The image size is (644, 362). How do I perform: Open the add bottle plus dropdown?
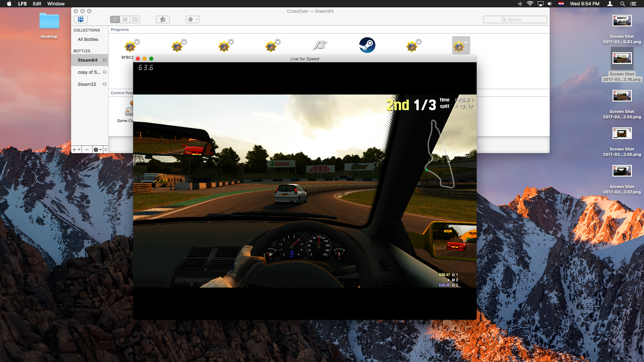76,149
